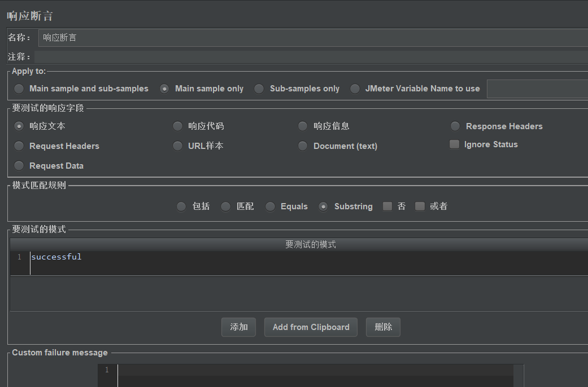Click the 添加 button
Viewport: 588px width, 387px height.
pyautogui.click(x=238, y=327)
